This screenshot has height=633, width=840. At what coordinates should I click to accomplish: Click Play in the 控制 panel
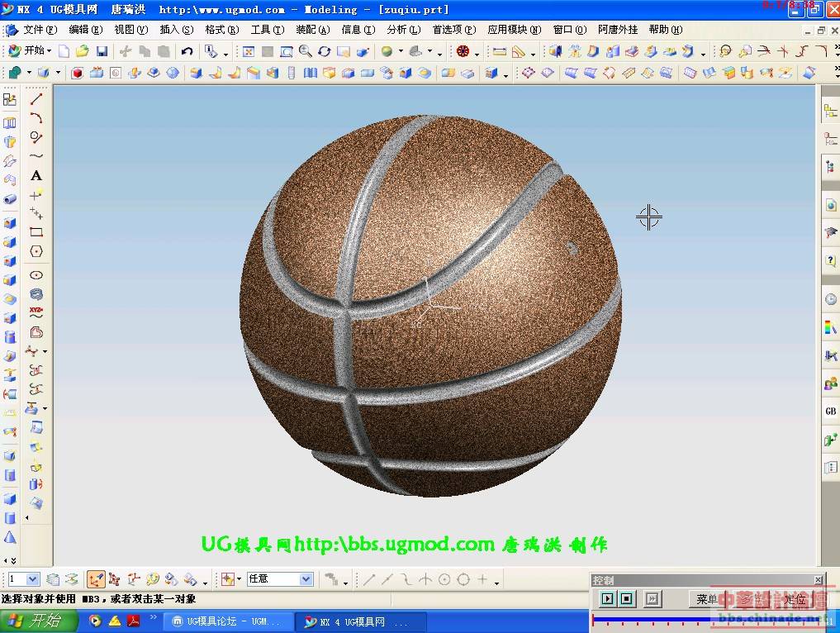pyautogui.click(x=608, y=598)
